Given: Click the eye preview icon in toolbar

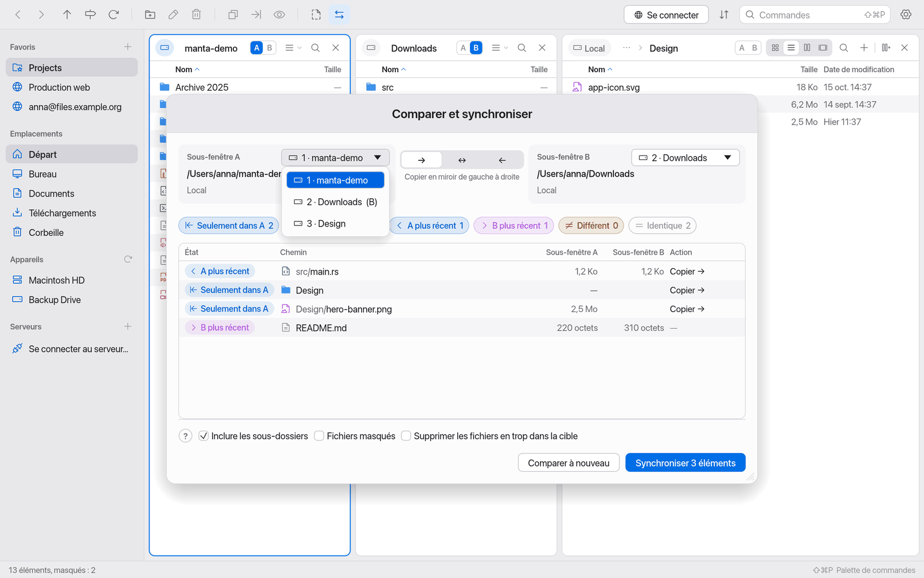Looking at the screenshot, I should pyautogui.click(x=280, y=14).
